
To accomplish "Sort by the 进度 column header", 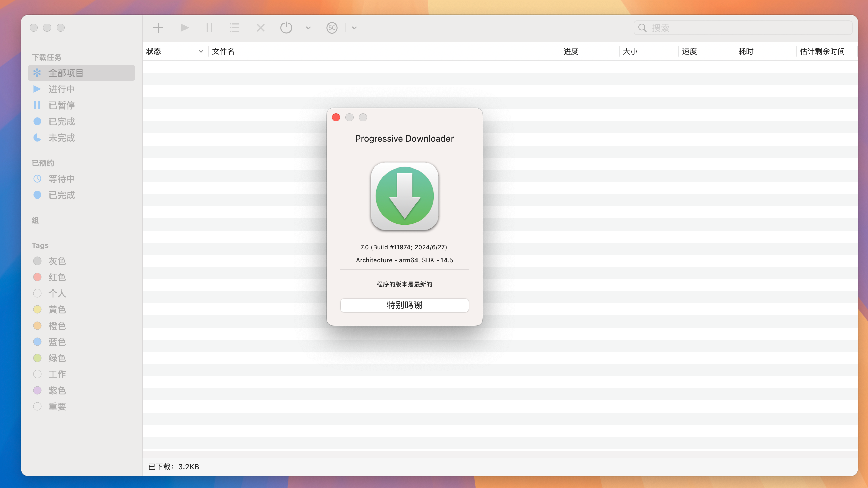I will click(x=589, y=51).
